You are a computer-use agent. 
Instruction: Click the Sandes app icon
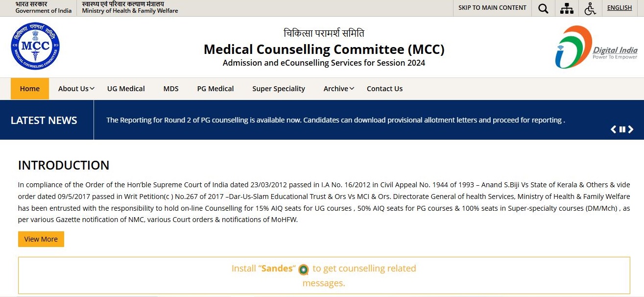[304, 269]
